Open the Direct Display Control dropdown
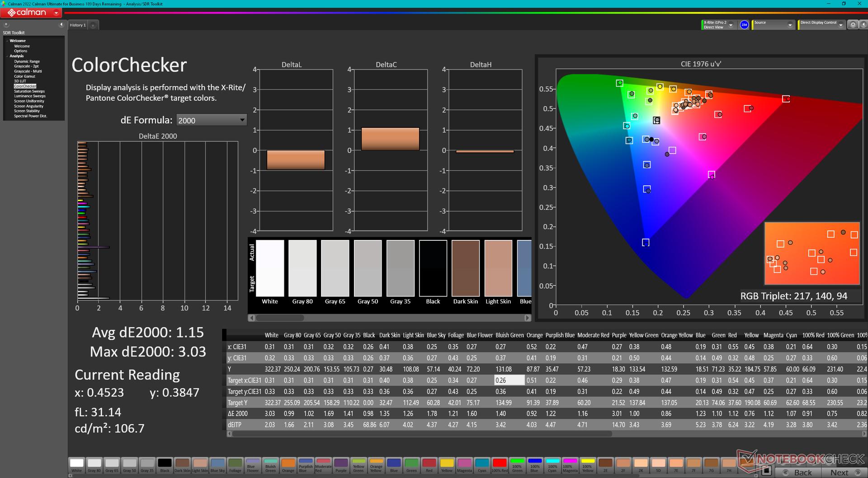 click(841, 25)
